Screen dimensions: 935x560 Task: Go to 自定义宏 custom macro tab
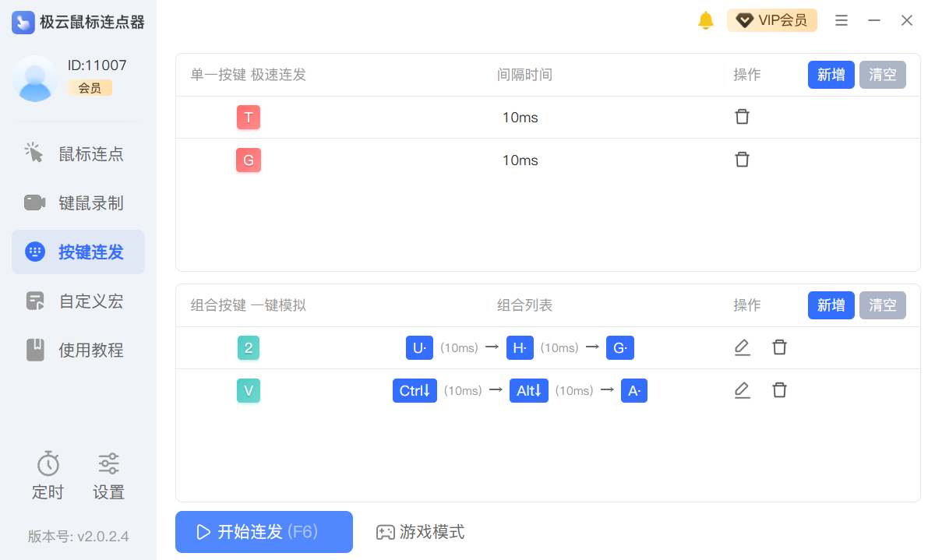click(x=78, y=301)
